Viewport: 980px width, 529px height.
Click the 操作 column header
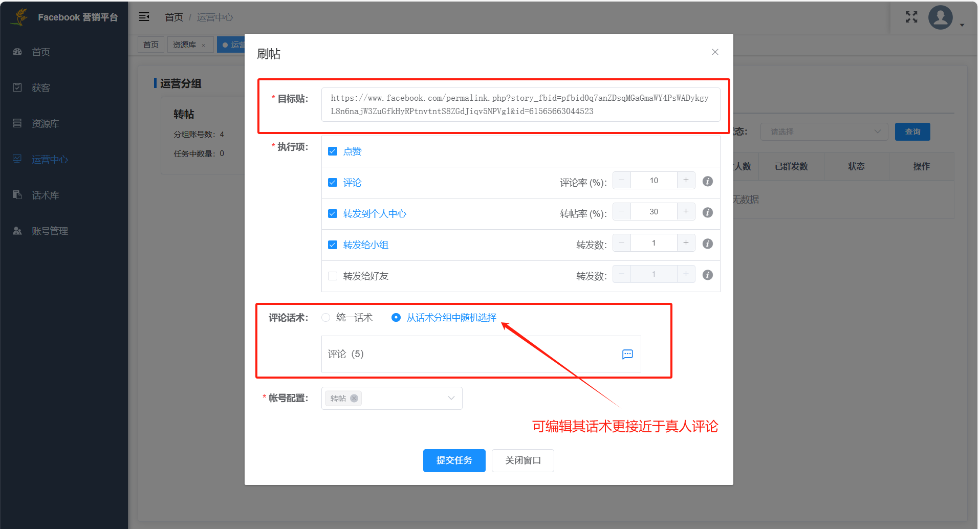tap(921, 166)
